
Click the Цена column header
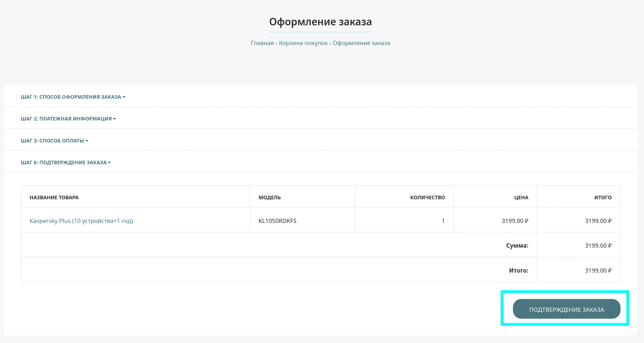521,197
